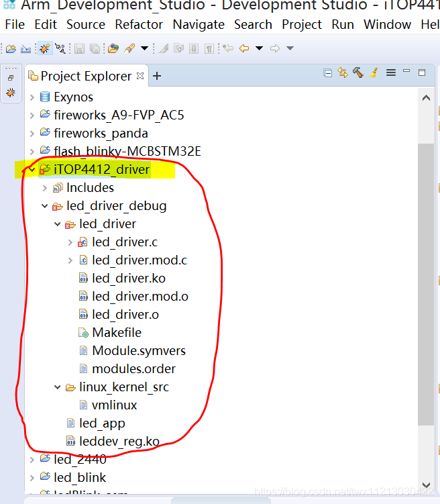Screen dimensions: 440x504
Task: Click the Import toolbar icon beside New Project
Action: click(25, 48)
